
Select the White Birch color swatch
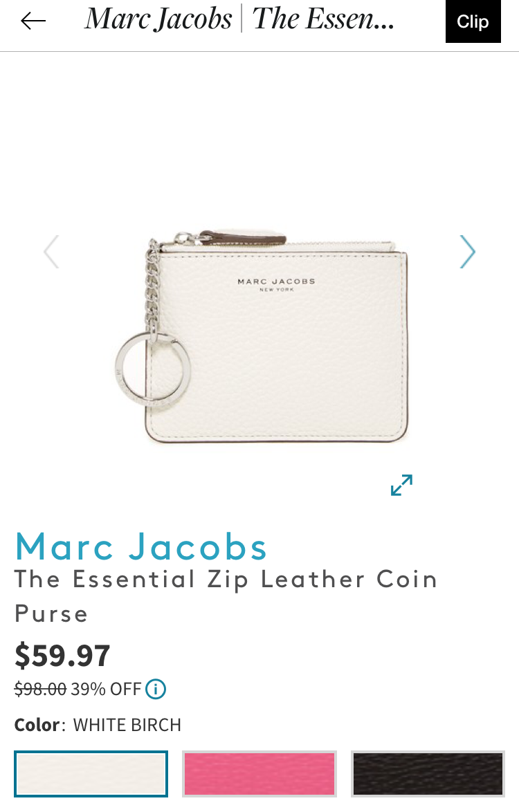[91, 774]
